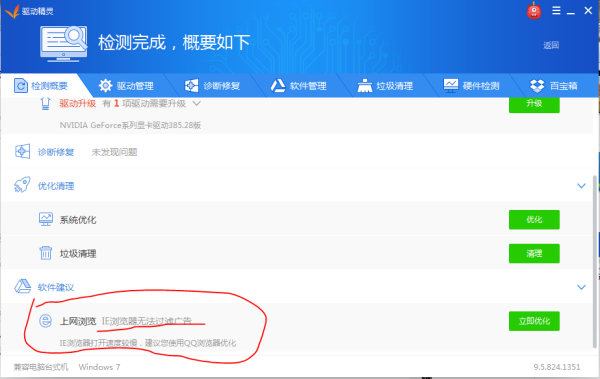Click the 立即优化 button

pyautogui.click(x=534, y=321)
